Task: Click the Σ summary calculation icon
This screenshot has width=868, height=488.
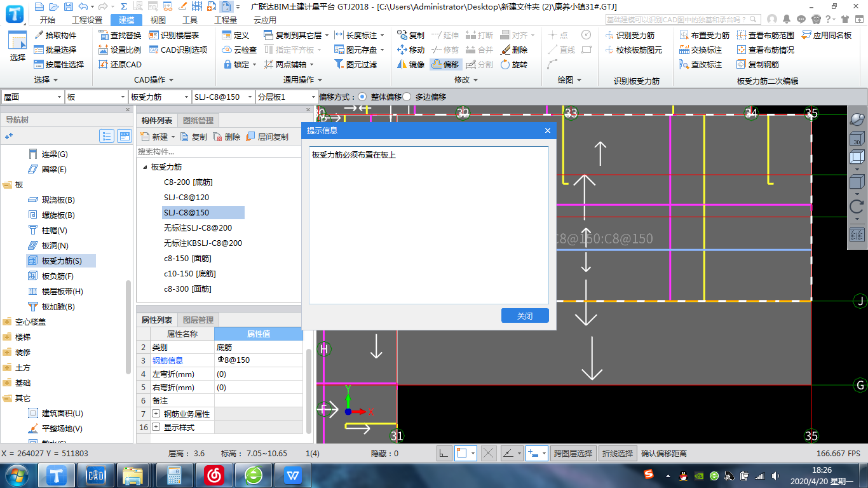Action: pos(124,7)
